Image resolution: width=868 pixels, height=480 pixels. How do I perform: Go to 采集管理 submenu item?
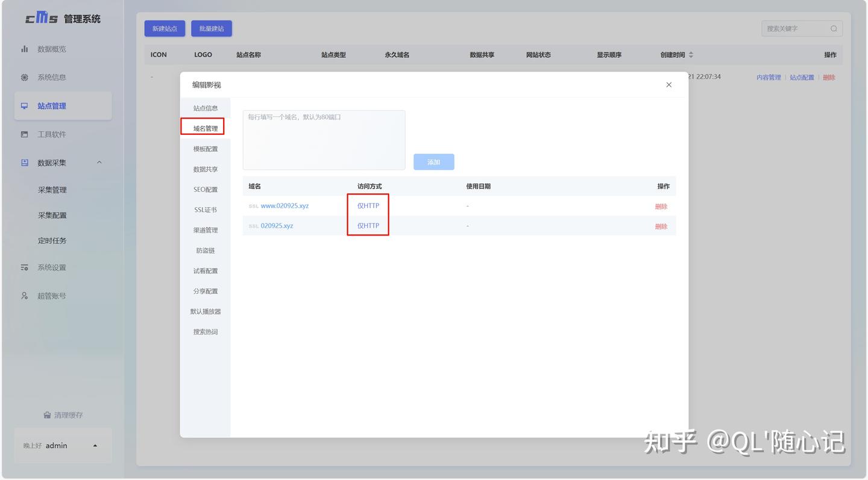(52, 190)
